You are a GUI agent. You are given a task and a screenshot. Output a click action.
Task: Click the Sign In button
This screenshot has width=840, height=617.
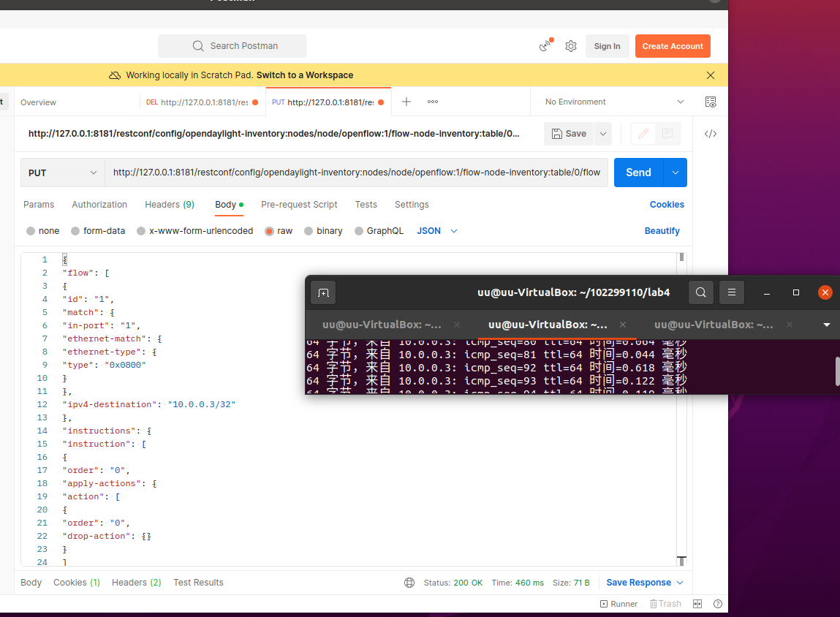click(x=607, y=46)
